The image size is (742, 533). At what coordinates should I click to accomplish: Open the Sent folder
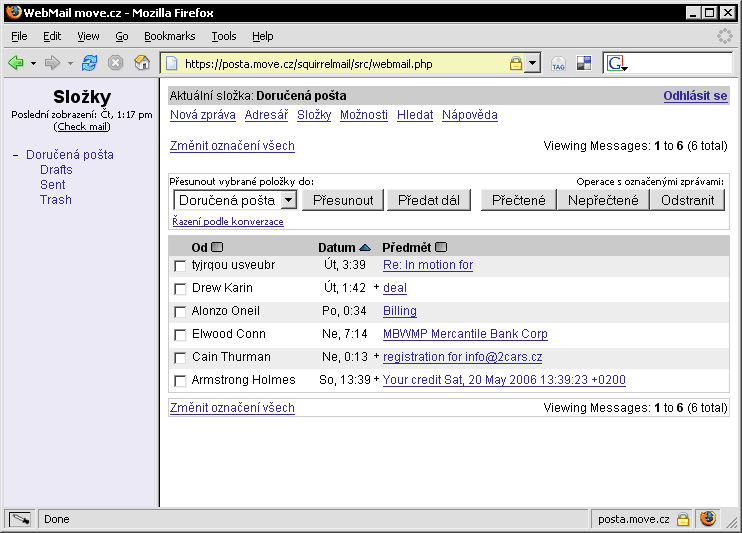(x=53, y=185)
